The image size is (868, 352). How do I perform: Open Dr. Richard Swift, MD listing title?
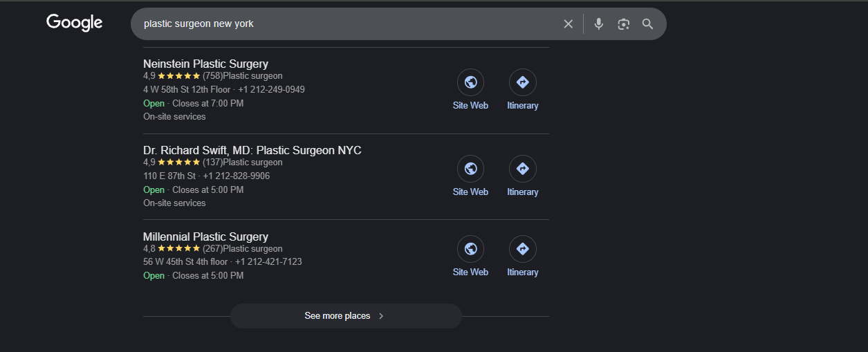click(x=252, y=151)
